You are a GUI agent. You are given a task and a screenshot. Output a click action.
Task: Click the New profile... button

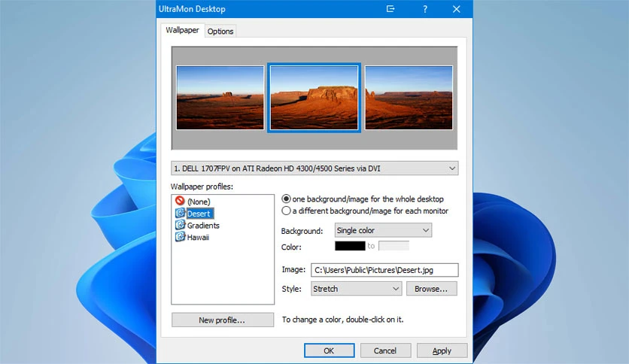point(223,320)
